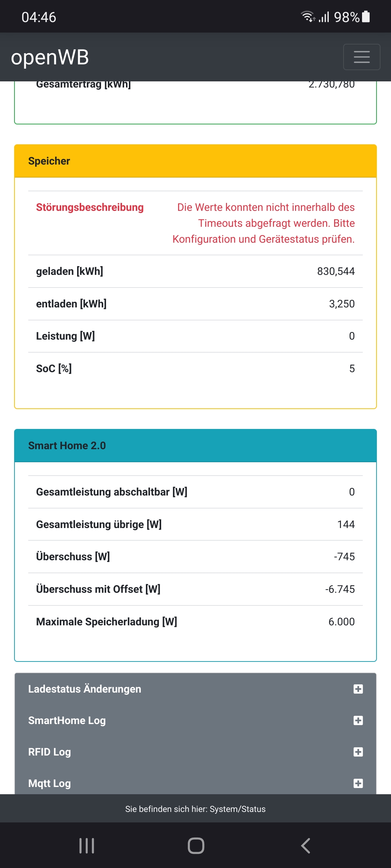The image size is (391, 868).
Task: Tap the battery indicator in status bar
Action: (366, 17)
